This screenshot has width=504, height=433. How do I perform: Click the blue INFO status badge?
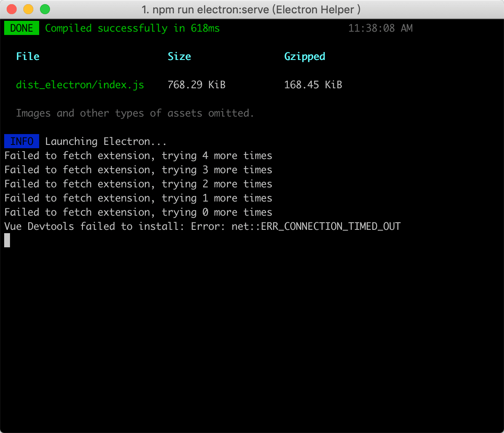coord(22,142)
